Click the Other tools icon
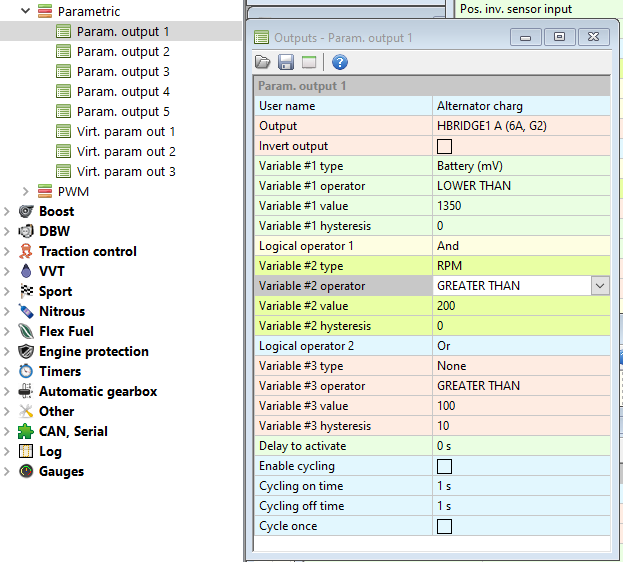The width and height of the screenshot is (623, 562). (26, 411)
